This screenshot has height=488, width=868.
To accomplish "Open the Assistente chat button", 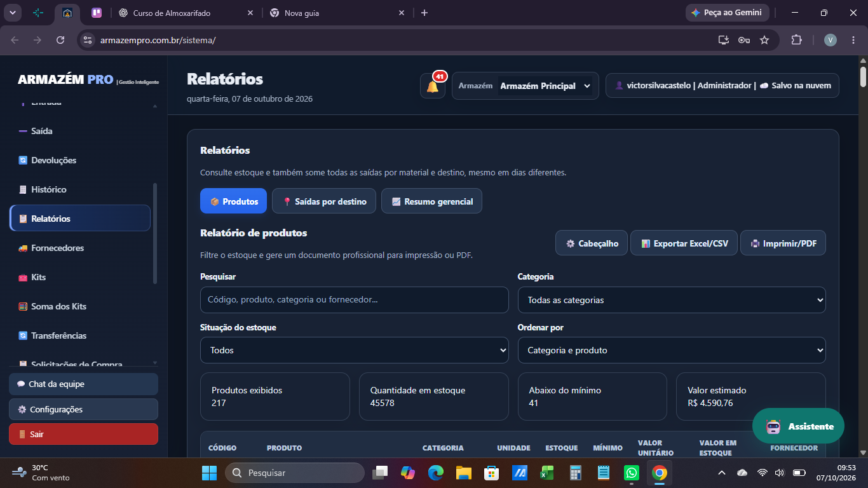I will [798, 426].
